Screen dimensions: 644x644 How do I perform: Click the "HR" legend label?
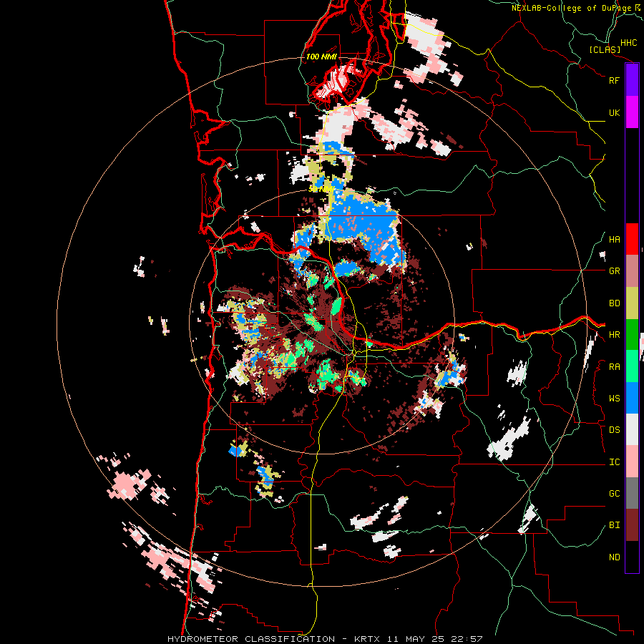pos(614,335)
